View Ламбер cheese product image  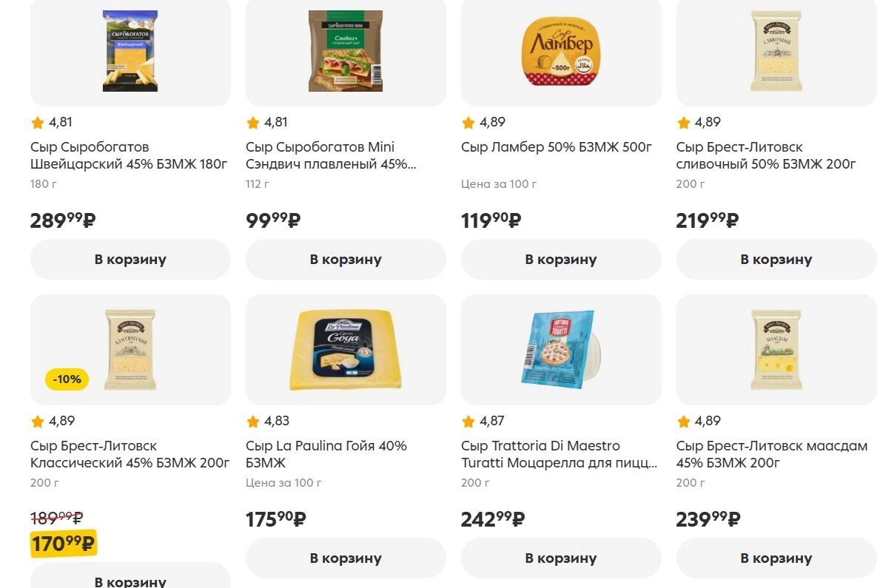pyautogui.click(x=561, y=50)
